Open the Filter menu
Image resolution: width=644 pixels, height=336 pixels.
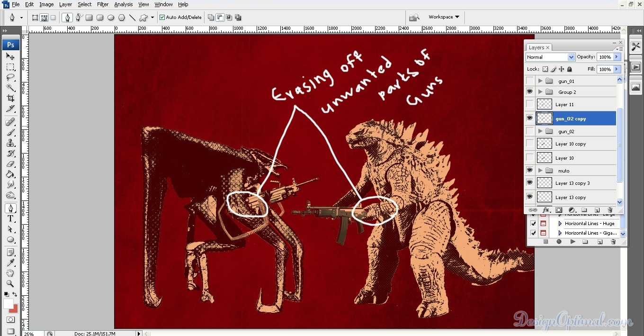(x=103, y=4)
